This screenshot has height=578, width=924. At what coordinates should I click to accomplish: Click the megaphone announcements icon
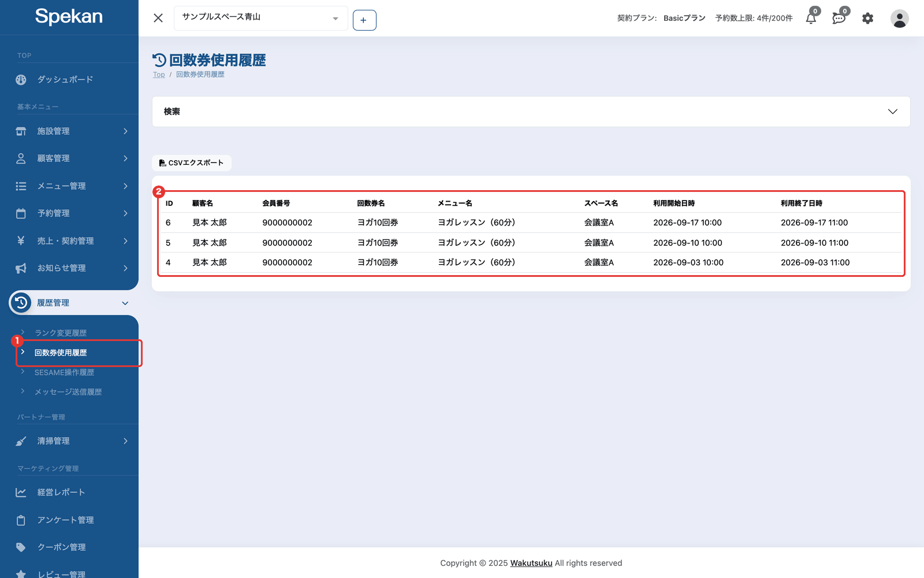(x=21, y=268)
